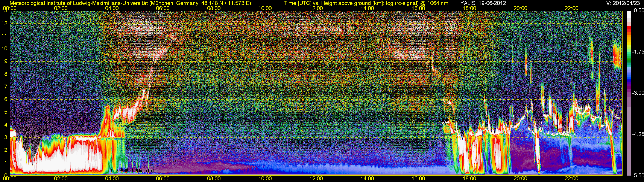This screenshot has width=644, height=182.
Task: Select the 16:00 label on the bottom time axis
Action: (x=418, y=179)
